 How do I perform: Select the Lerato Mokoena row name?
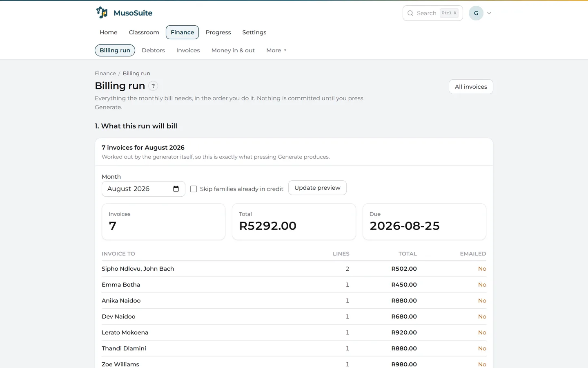125,332
